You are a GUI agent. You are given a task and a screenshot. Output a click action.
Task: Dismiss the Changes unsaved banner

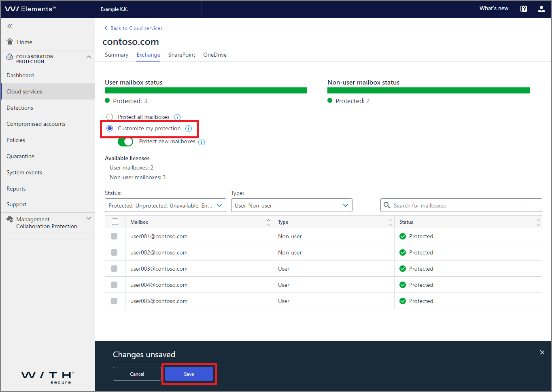click(x=542, y=352)
